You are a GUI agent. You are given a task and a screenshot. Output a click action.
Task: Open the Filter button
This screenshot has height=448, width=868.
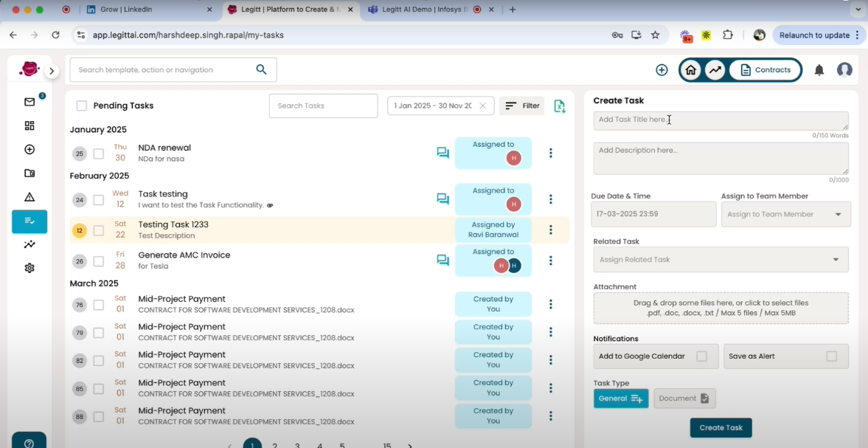[x=522, y=106]
